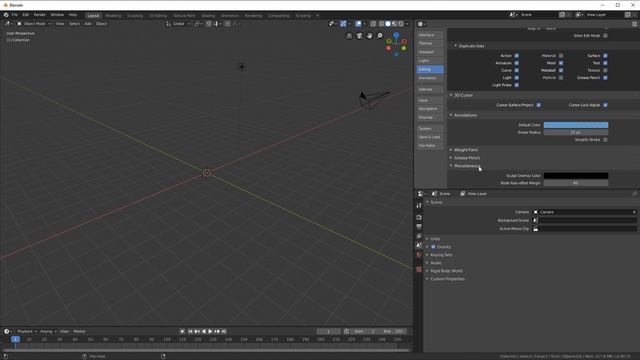Viewport: 640px width, 360px height.
Task: Open Themes preferences section
Action: tap(430, 43)
